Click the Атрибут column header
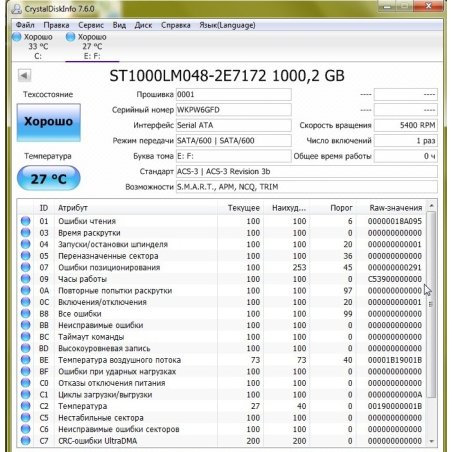This screenshot has height=452, width=452. 135,208
